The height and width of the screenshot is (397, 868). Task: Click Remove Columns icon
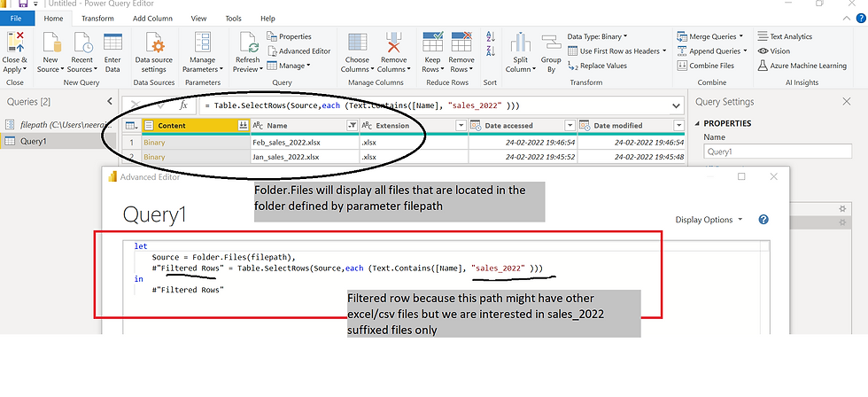pos(393,43)
